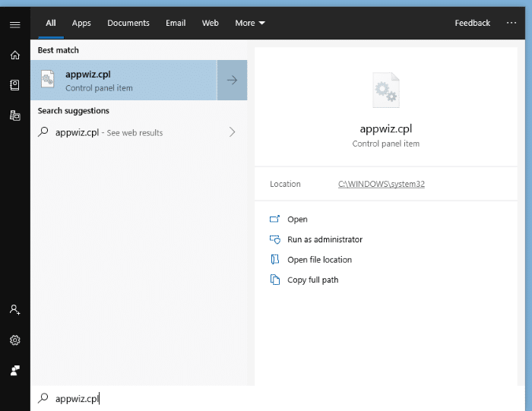Click the Open action icon
Image resolution: width=532 pixels, height=411 pixels.
[275, 219]
